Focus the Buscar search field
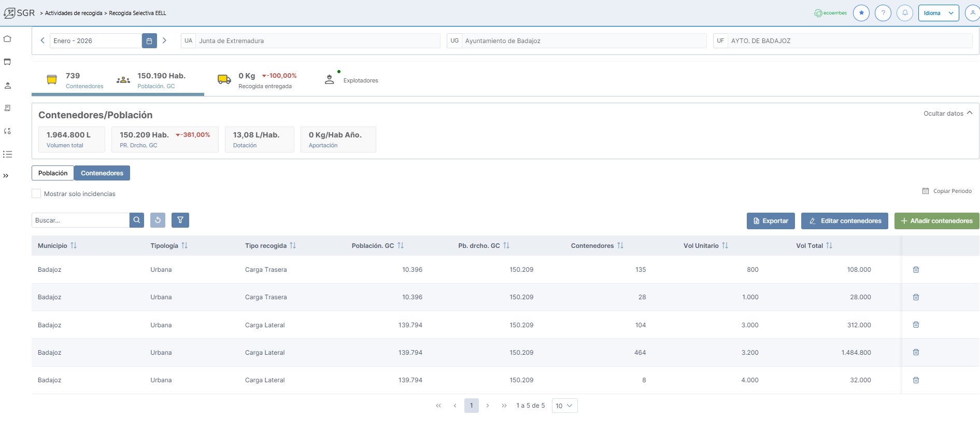980x431 pixels. 80,220
